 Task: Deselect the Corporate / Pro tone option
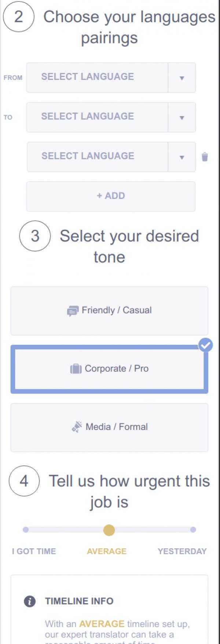pos(110,369)
